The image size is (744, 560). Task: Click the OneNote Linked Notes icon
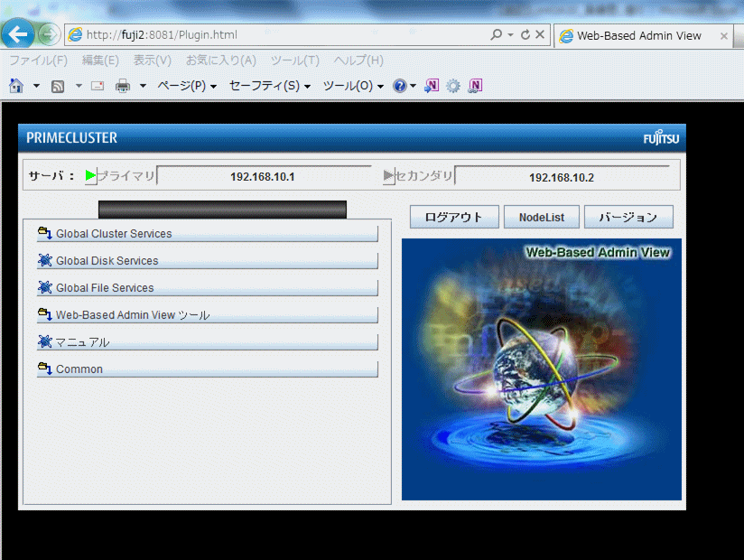(x=475, y=86)
